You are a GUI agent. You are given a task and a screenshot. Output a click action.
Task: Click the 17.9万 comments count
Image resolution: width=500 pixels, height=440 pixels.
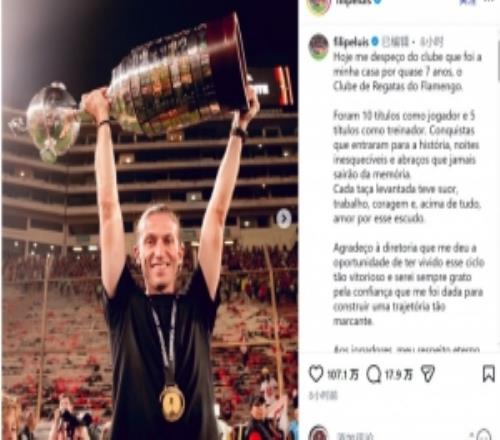(399, 375)
